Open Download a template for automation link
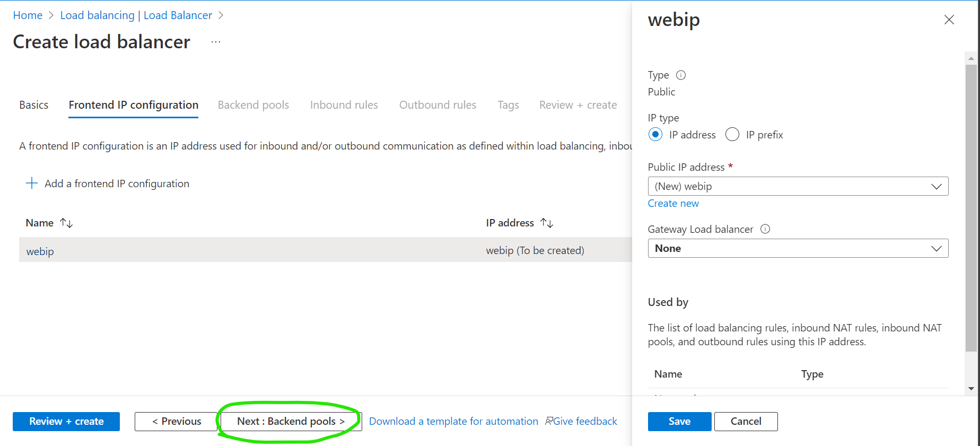The width and height of the screenshot is (980, 446). 453,421
